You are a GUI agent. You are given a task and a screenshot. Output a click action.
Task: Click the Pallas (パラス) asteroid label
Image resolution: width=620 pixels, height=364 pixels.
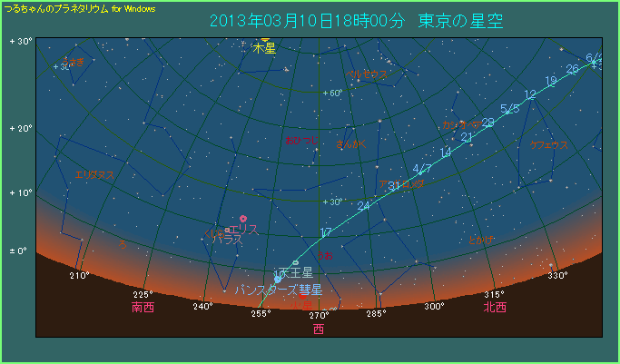coord(227,238)
